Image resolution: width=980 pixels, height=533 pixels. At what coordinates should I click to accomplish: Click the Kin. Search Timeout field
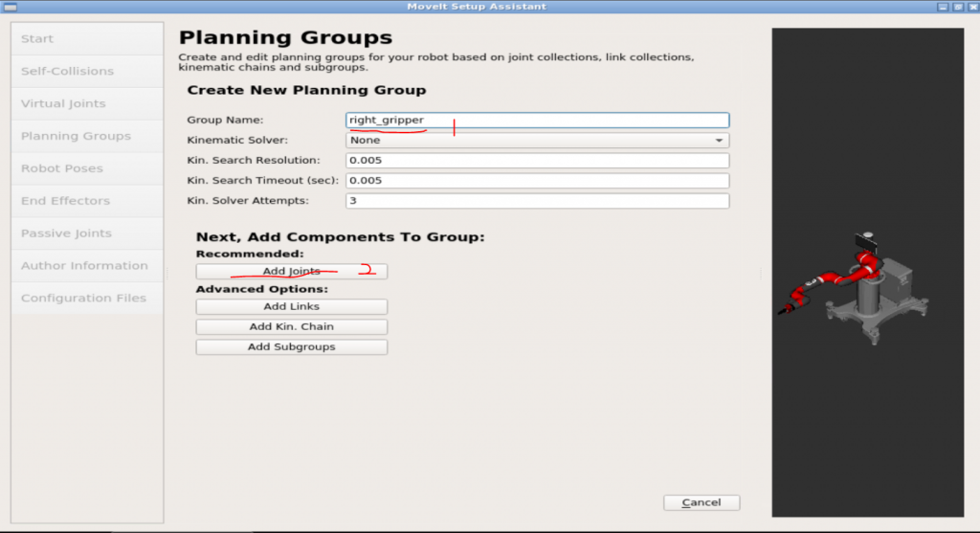[x=537, y=181]
